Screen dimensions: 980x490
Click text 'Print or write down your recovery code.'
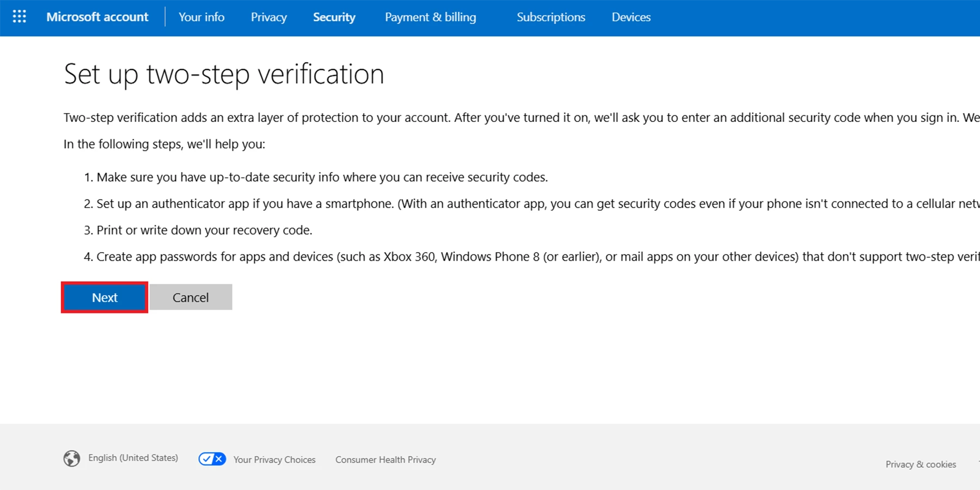tap(204, 230)
